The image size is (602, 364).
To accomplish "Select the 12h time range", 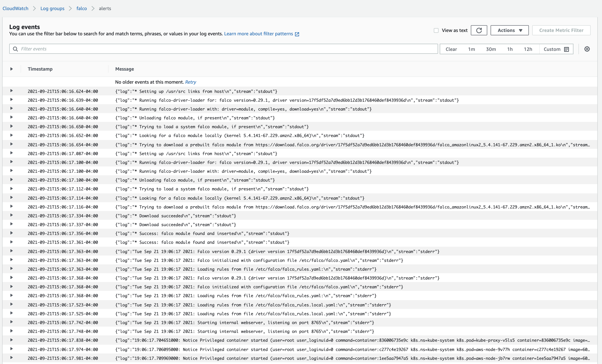I will point(528,49).
